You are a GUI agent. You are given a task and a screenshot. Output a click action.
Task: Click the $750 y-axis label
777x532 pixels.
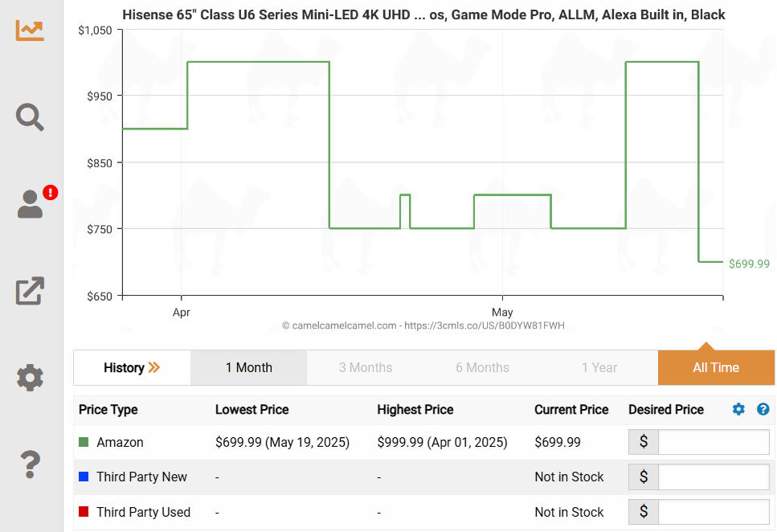point(100,229)
